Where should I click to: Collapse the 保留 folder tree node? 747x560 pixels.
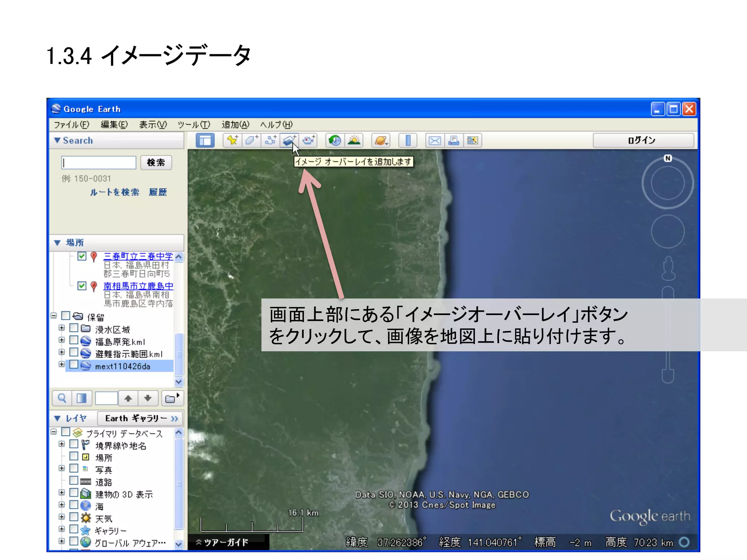click(54, 315)
